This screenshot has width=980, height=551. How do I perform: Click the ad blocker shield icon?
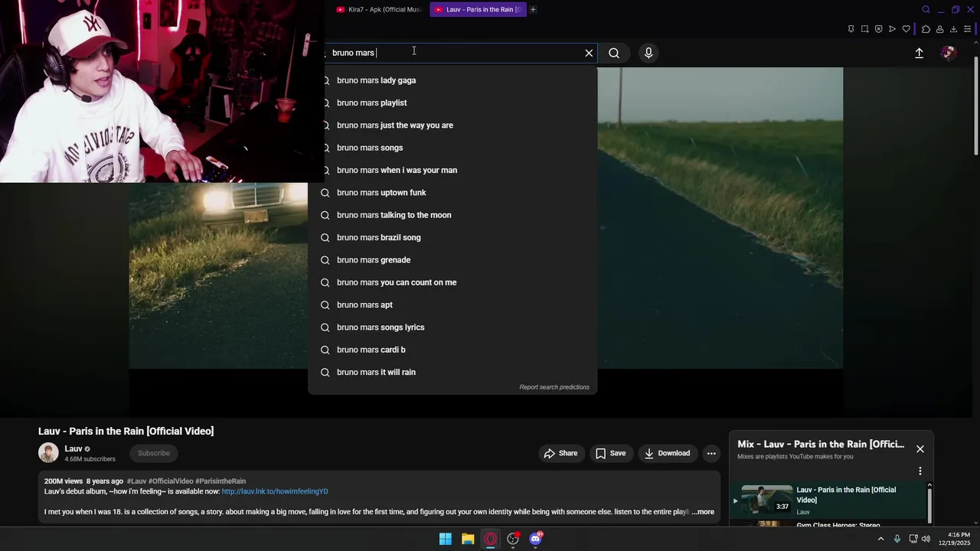click(878, 29)
